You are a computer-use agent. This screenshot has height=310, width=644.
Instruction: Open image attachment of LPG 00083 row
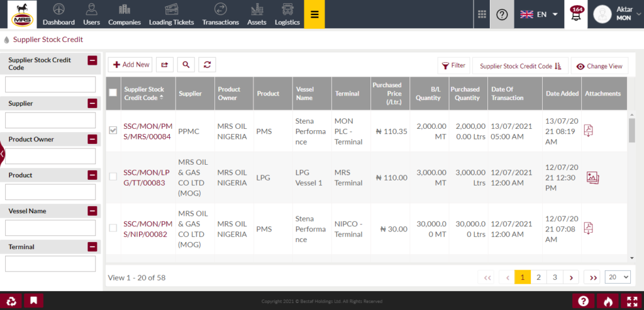tap(592, 178)
